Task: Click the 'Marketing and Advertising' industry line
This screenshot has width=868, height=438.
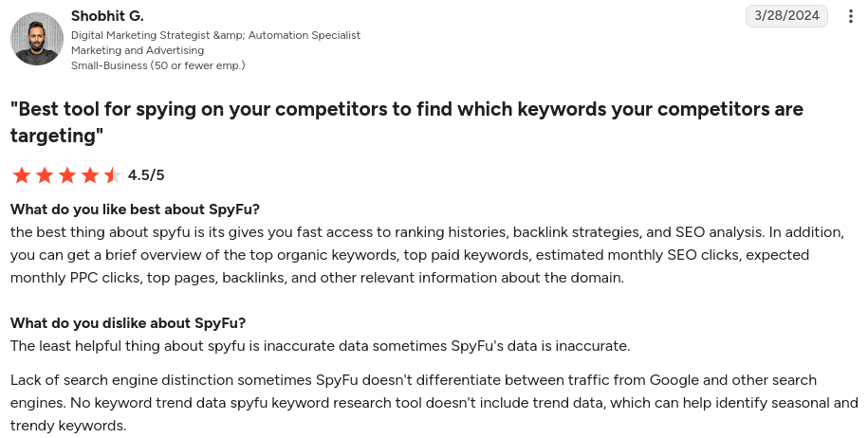Action: pyautogui.click(x=138, y=50)
